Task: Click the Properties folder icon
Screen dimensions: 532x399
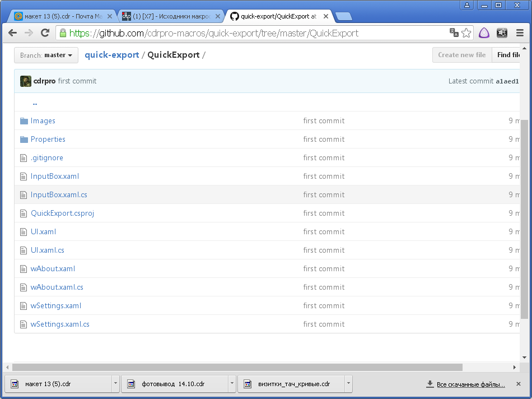Action: pyautogui.click(x=24, y=139)
